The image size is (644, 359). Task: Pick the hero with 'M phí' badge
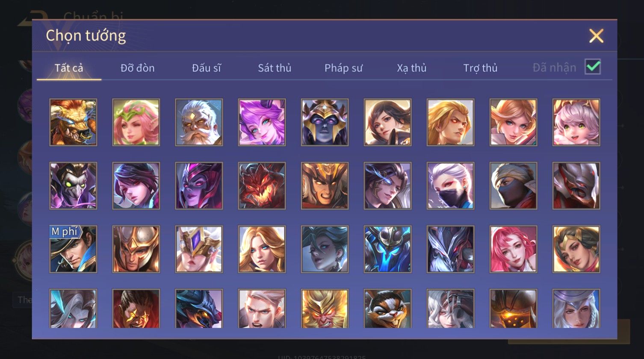pyautogui.click(x=73, y=249)
